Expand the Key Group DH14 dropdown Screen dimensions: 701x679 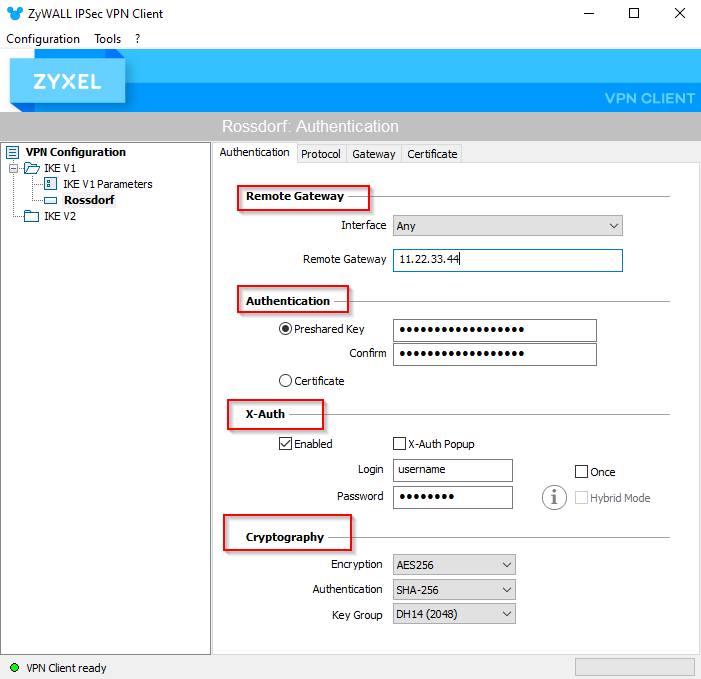click(x=454, y=614)
